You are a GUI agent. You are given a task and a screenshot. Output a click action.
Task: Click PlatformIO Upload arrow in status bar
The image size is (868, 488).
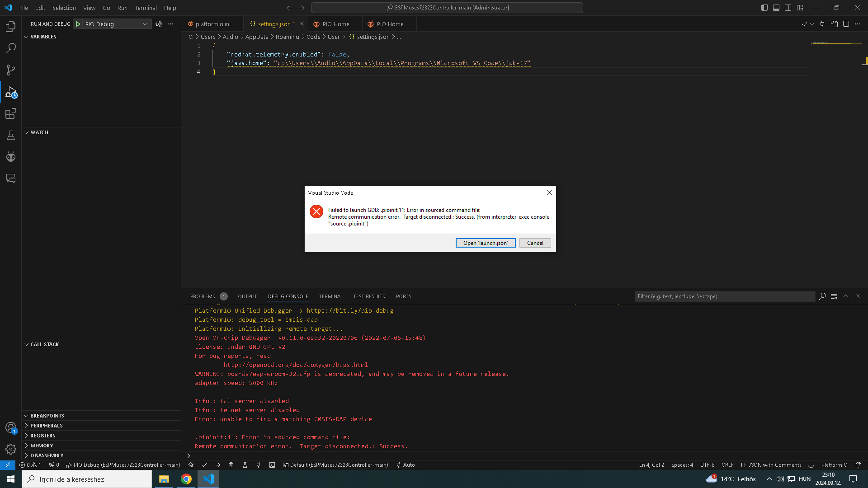[x=218, y=465]
